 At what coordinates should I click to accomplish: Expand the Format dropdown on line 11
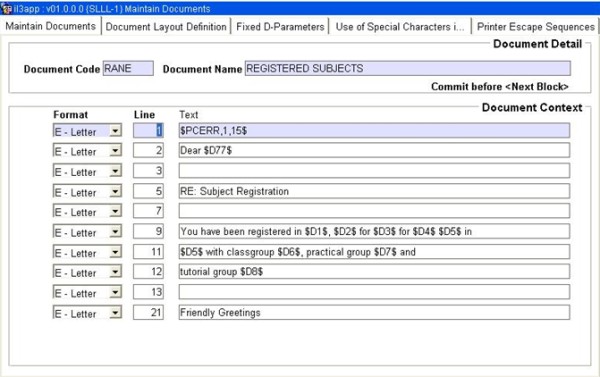point(115,253)
